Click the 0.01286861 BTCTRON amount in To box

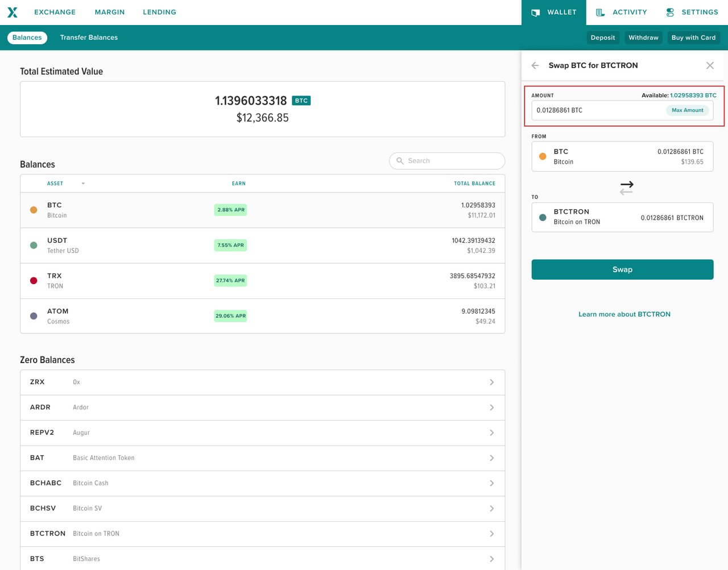coord(672,218)
